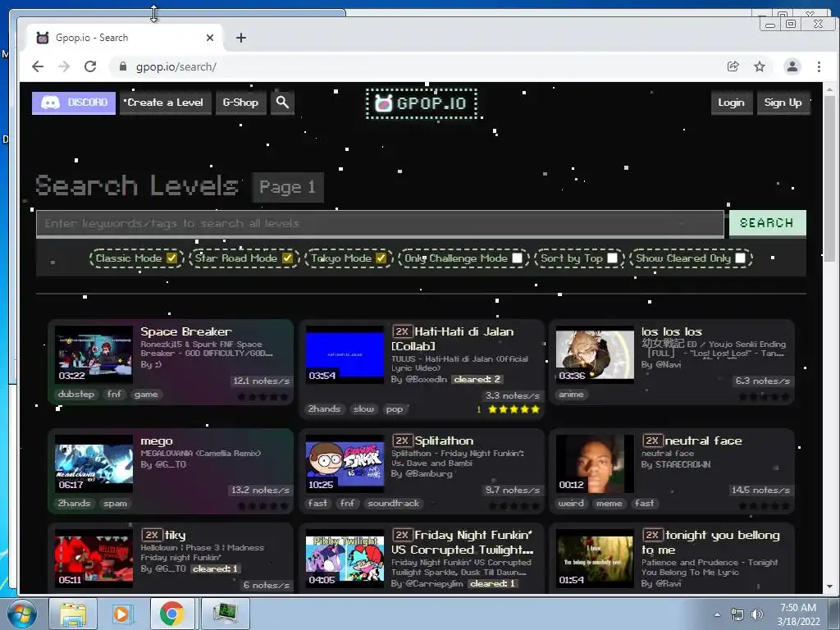
Task: Select the anime tag
Action: 572,395
